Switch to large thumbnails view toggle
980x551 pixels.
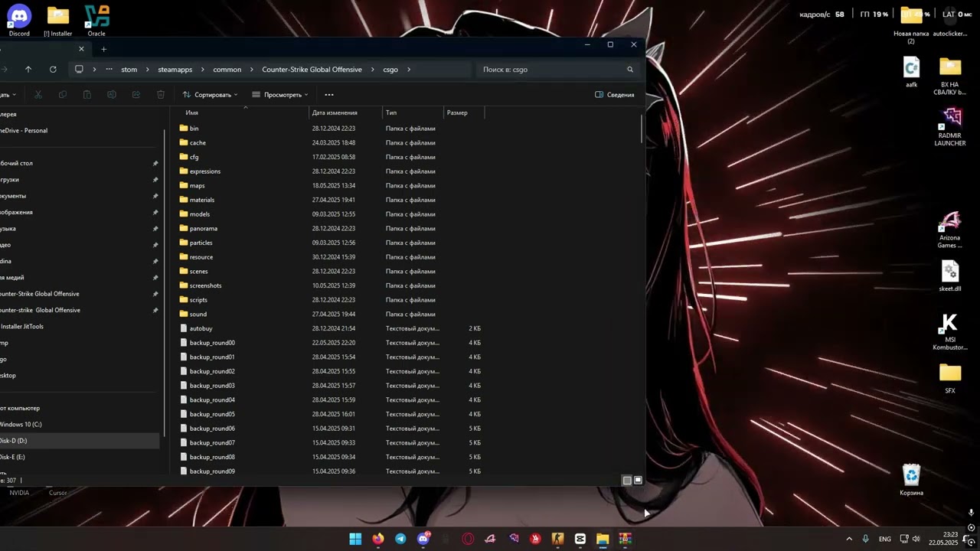tap(638, 481)
